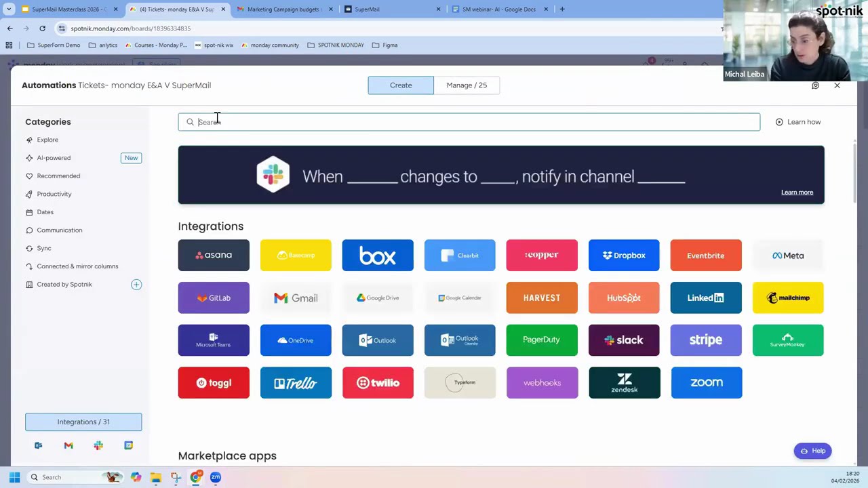Open the SurveyMonkey integration tile
868x488 pixels.
tap(788, 340)
